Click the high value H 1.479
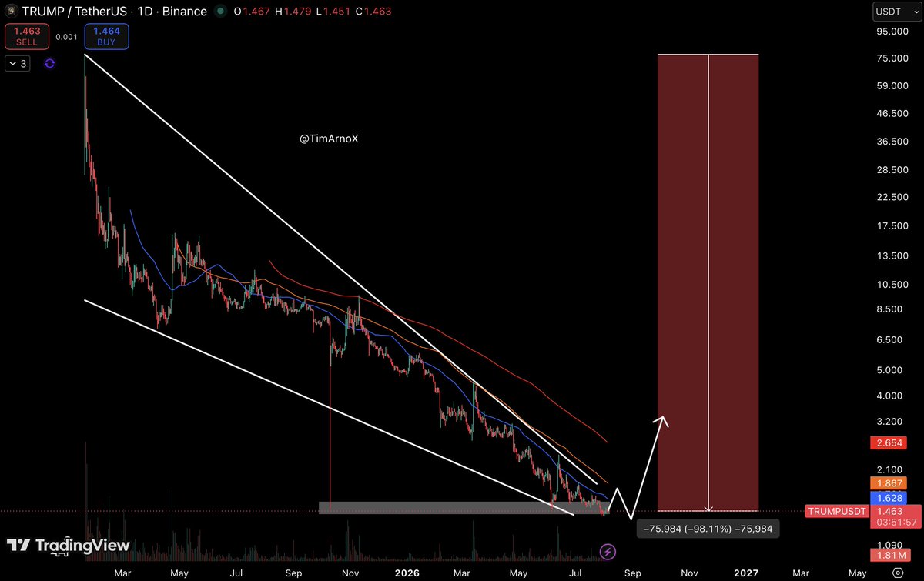The height and width of the screenshot is (581, 924). [293, 12]
